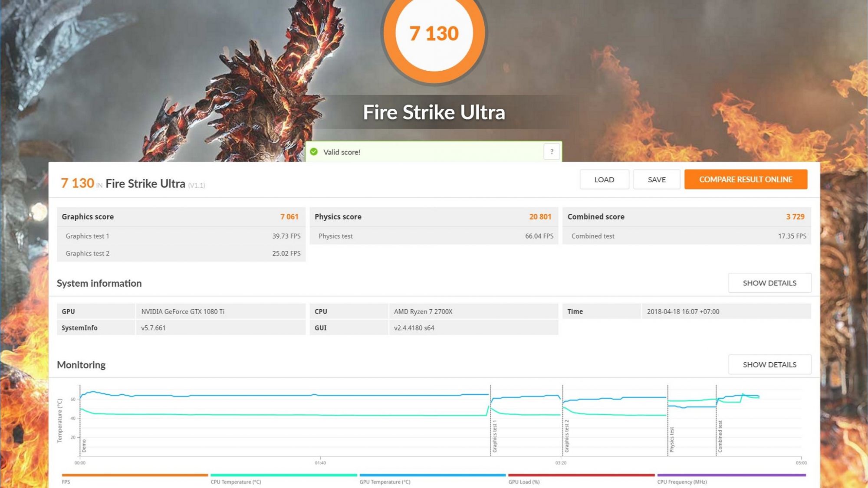
Task: Click the 25.02 FPS Graphics test 2 value
Action: (x=286, y=253)
